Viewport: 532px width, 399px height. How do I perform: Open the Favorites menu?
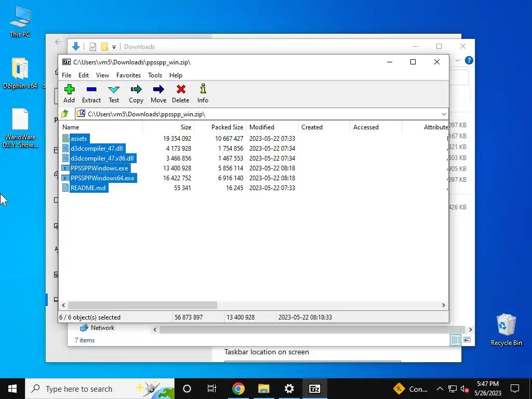pyautogui.click(x=129, y=75)
